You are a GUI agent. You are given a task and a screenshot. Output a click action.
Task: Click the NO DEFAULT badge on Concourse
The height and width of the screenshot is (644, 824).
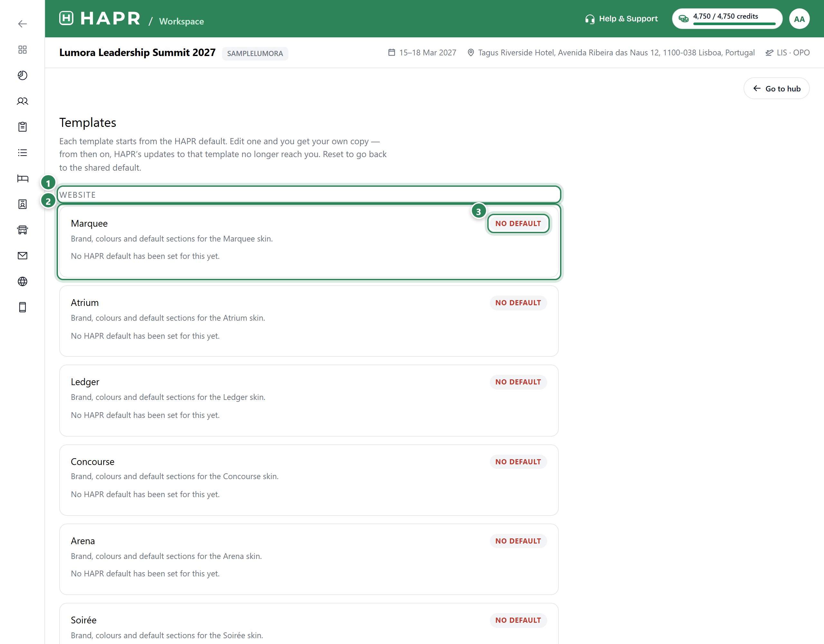point(518,462)
